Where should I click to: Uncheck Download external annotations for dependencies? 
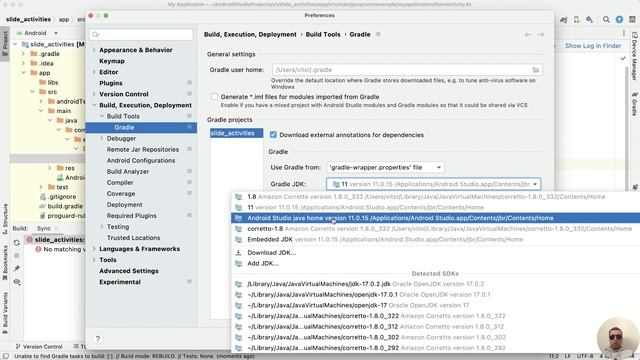[x=273, y=135]
